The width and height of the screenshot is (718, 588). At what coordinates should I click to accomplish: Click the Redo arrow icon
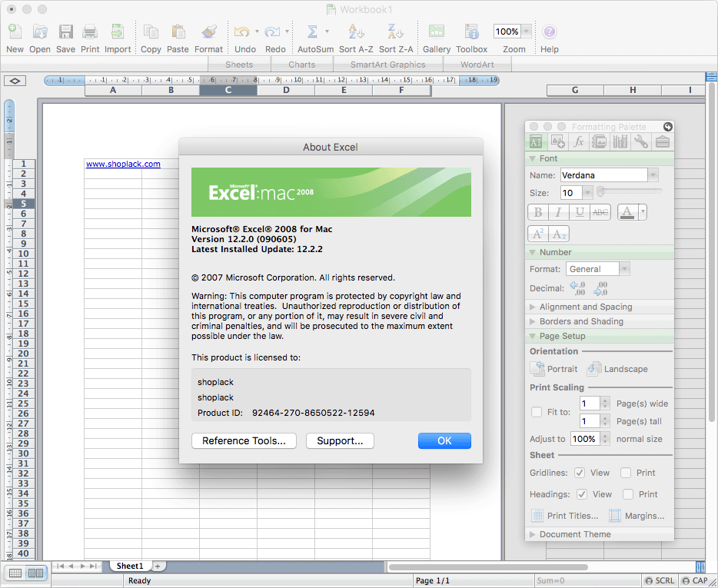coord(272,32)
